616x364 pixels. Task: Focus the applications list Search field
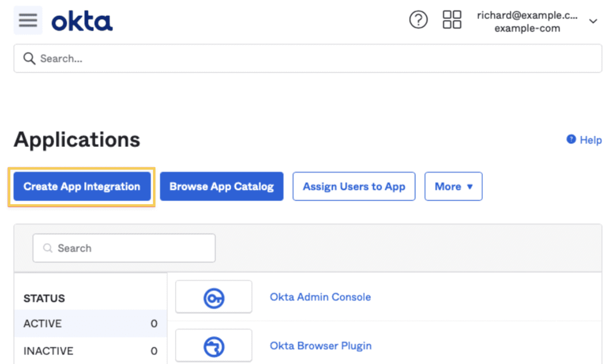pyautogui.click(x=124, y=248)
